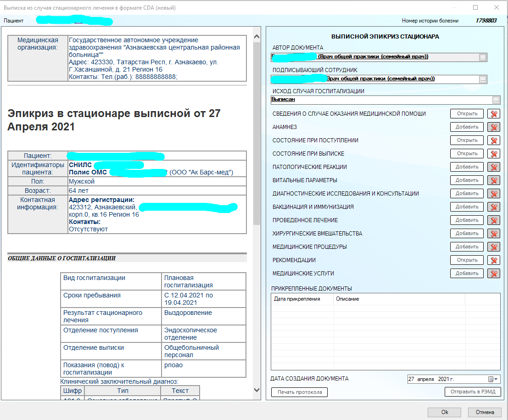The image size is (508, 420).
Task: Delete the Медицинские услуги section
Action: click(494, 273)
